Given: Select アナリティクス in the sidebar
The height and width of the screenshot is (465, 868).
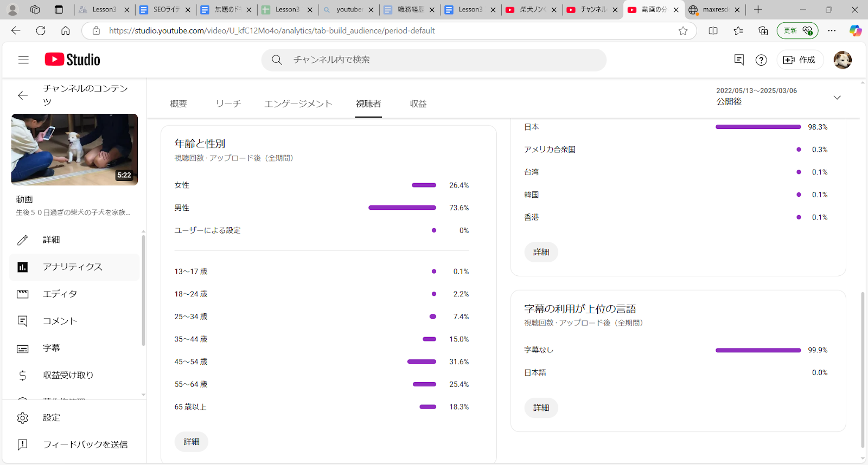Looking at the screenshot, I should point(74,267).
